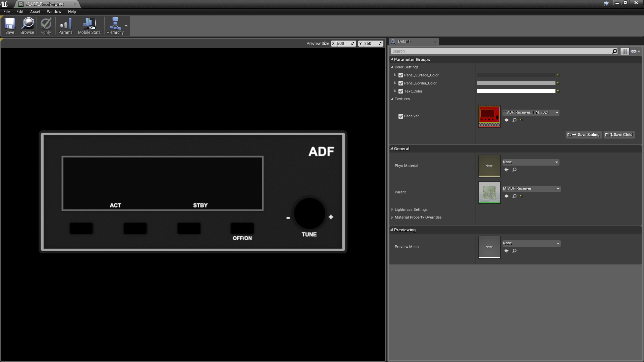Open the Asset menu
This screenshot has width=644, height=362.
pos(35,11)
